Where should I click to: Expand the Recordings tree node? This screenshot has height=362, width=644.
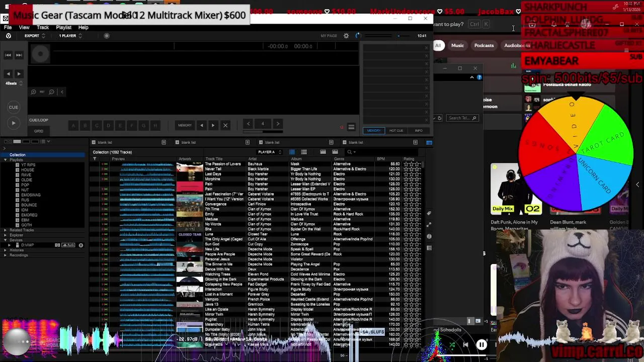(5, 255)
